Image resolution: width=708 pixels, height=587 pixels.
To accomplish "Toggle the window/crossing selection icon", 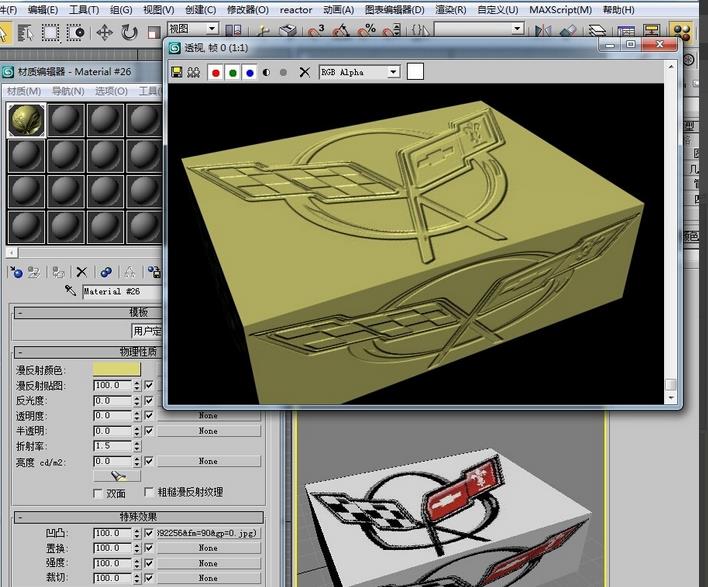I will pos(75,33).
